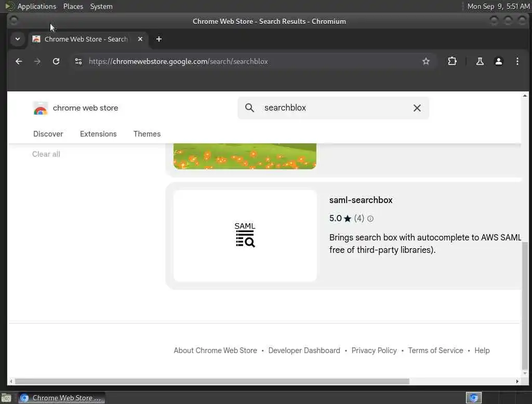The height and width of the screenshot is (404, 532).
Task: Click the chrome web store title text
Action: point(86,108)
